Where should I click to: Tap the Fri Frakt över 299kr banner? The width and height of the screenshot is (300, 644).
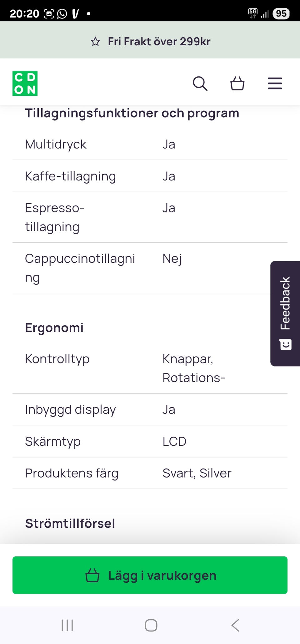pos(159,42)
